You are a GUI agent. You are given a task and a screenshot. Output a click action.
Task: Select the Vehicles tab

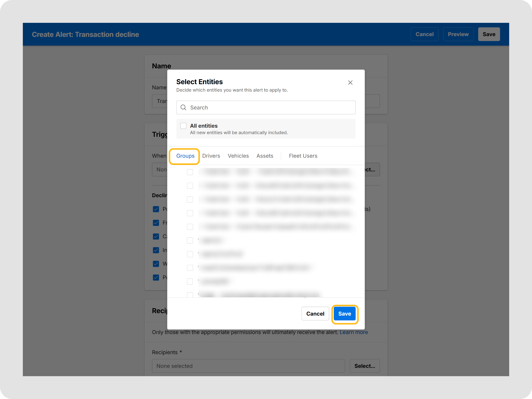click(238, 156)
